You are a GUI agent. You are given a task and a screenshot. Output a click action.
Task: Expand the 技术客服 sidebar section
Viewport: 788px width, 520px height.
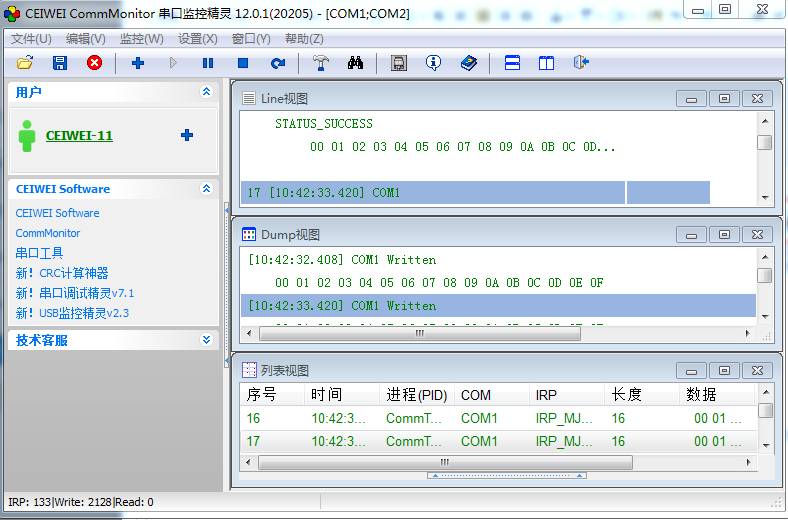pos(206,340)
